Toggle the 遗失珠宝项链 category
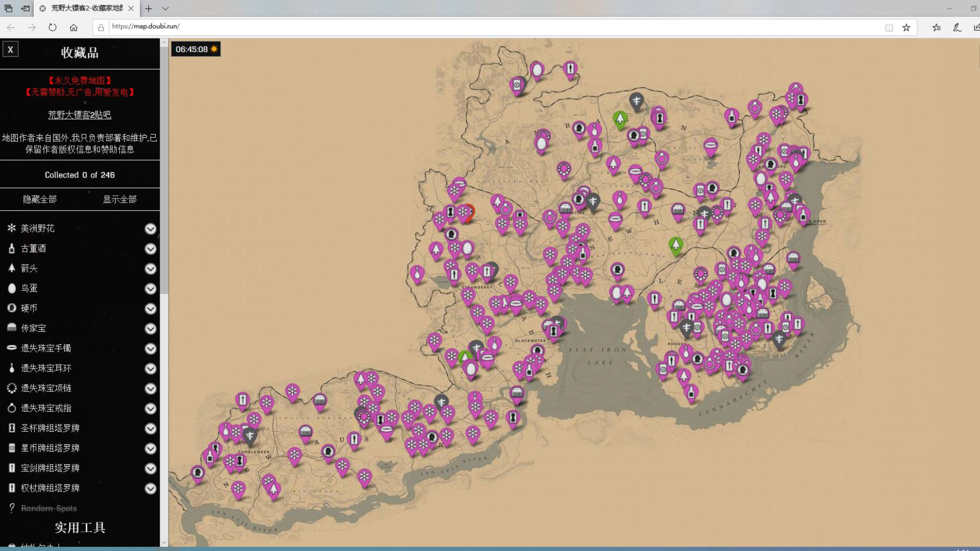 (46, 388)
